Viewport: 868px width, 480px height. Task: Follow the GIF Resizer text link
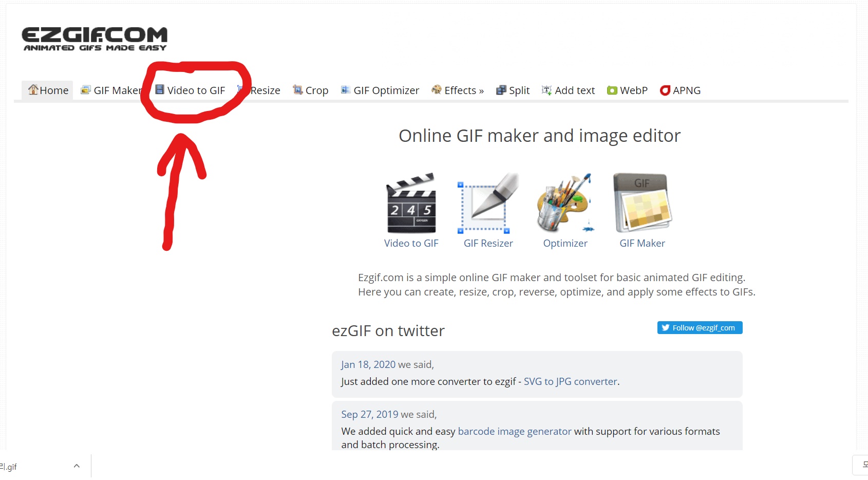(488, 243)
